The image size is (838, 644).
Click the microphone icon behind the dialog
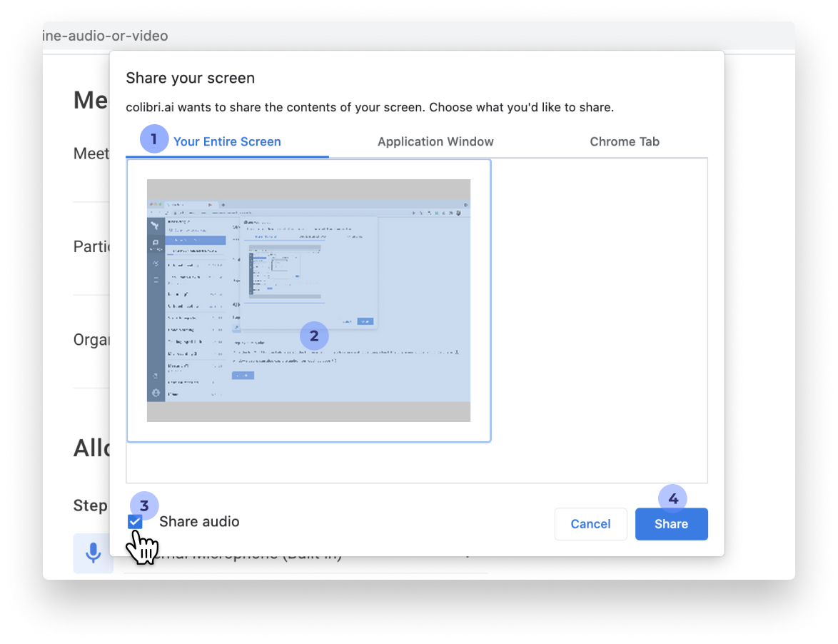93,553
